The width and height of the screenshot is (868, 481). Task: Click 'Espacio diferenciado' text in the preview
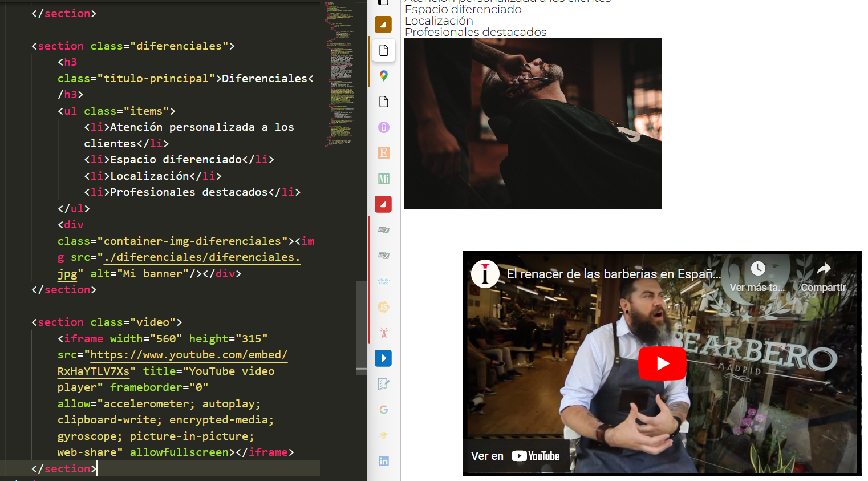(463, 9)
